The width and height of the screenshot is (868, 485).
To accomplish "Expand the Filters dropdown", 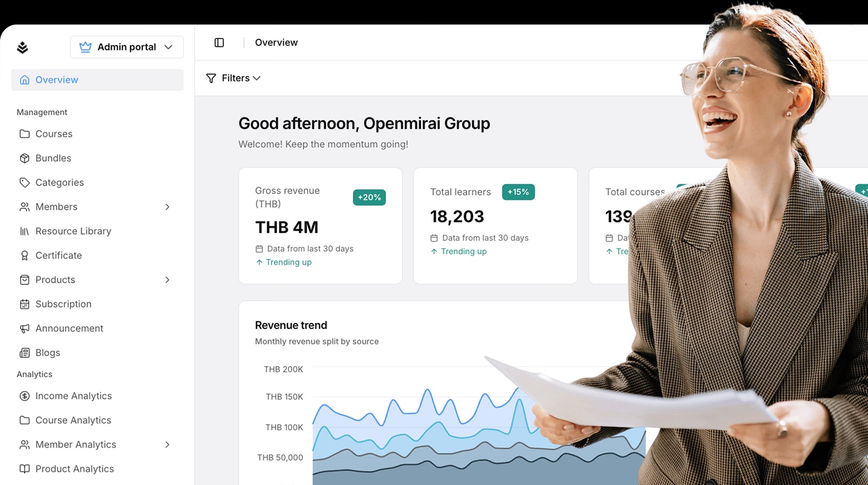I will pos(234,78).
